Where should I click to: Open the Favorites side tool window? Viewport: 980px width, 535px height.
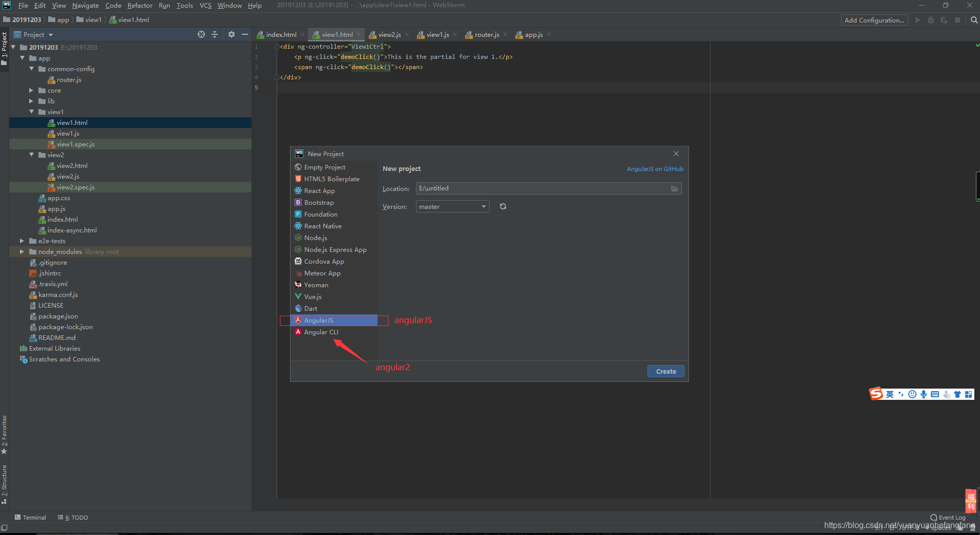[4, 435]
